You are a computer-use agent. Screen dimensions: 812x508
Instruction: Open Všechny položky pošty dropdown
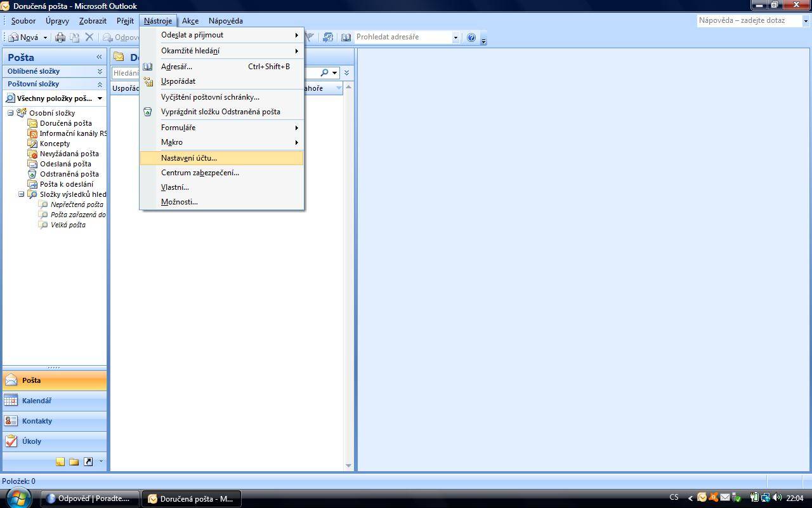click(100, 98)
